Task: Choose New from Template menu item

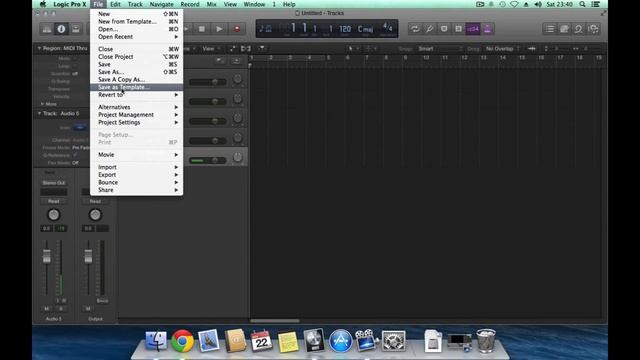Action: pos(136,22)
